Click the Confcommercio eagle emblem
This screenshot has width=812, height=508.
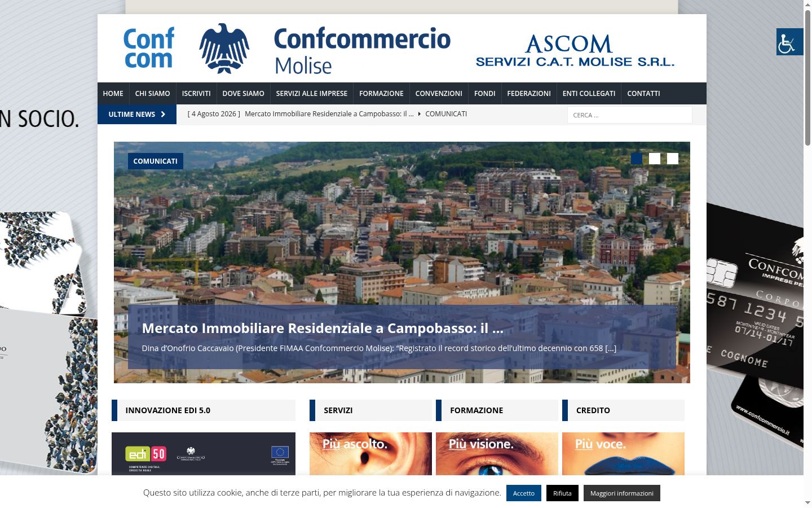224,49
